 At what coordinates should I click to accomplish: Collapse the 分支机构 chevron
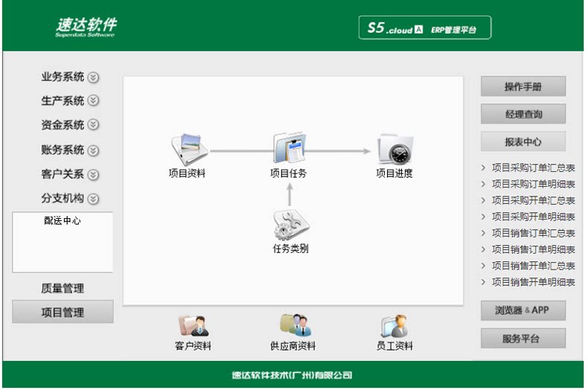pos(93,199)
